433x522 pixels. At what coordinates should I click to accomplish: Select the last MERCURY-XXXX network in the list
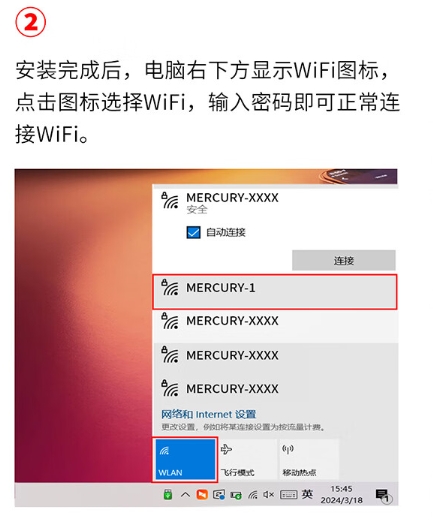point(275,389)
